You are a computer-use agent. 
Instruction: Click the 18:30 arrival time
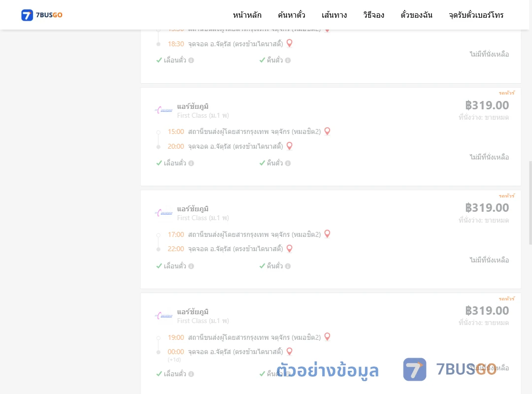(176, 44)
